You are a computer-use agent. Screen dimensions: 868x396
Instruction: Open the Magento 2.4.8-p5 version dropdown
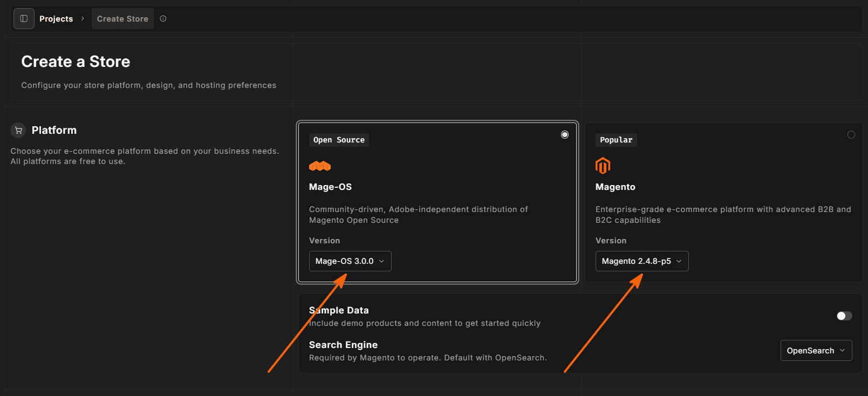coord(642,261)
